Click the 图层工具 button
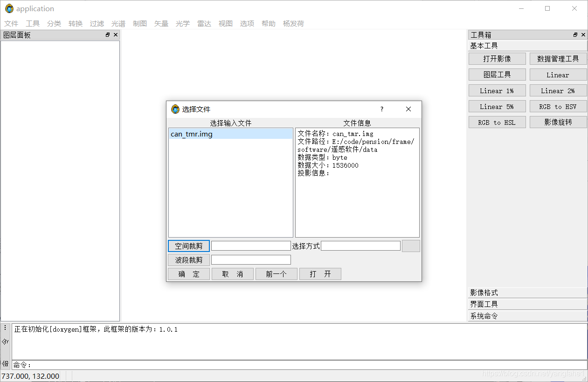This screenshot has height=382, width=588. pyautogui.click(x=497, y=75)
